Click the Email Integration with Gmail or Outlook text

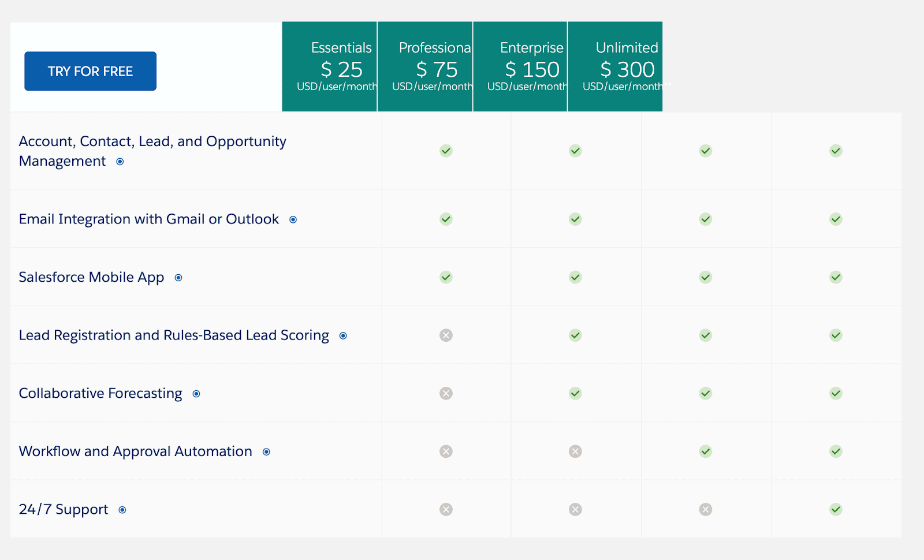[149, 219]
